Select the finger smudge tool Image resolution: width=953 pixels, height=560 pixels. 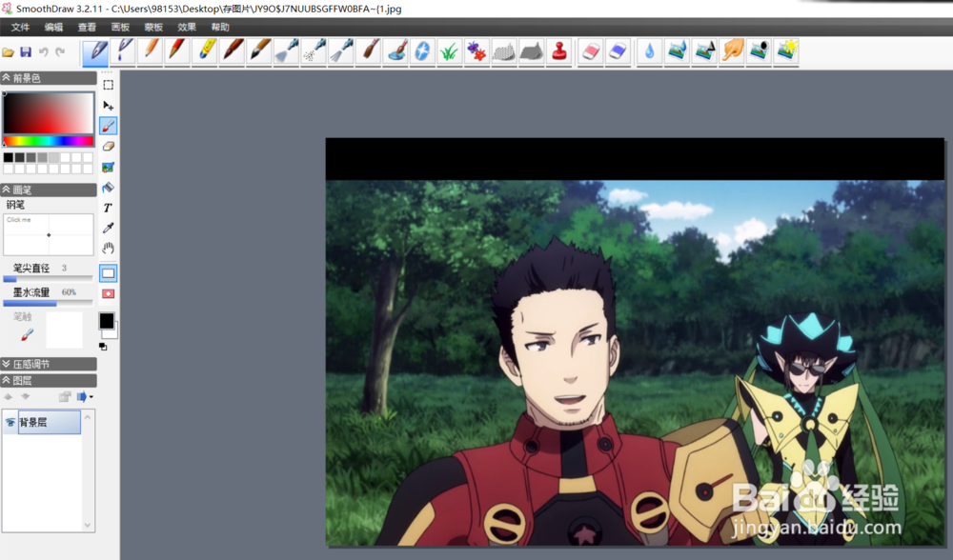[732, 51]
